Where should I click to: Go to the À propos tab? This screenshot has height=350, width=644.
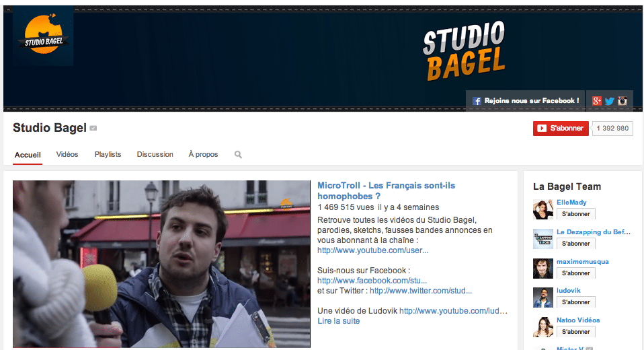click(x=203, y=154)
